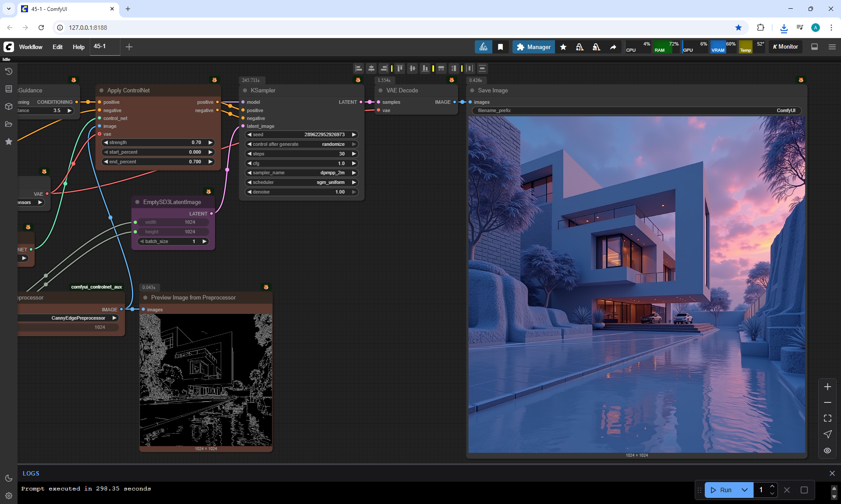Screen dimensions: 841x504
Task: Click the share arrow icon in the toolbar
Action: pos(613,47)
